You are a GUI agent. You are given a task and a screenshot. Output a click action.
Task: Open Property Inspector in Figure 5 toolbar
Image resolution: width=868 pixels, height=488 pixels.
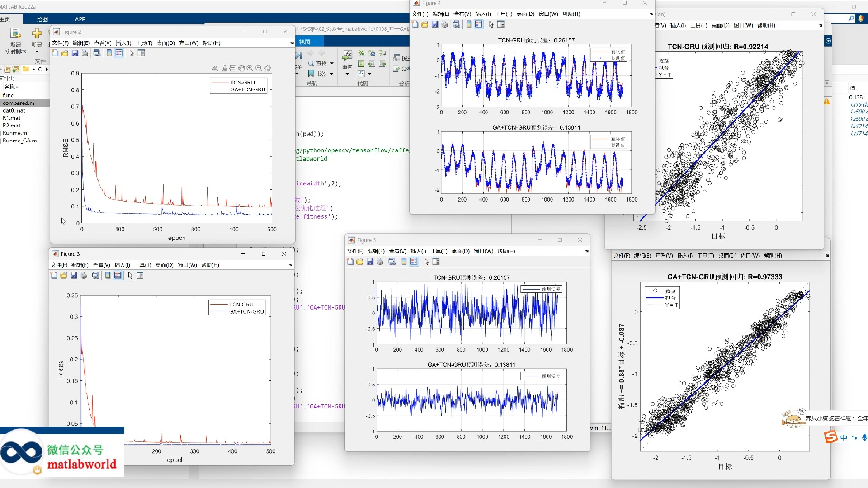(x=436, y=262)
